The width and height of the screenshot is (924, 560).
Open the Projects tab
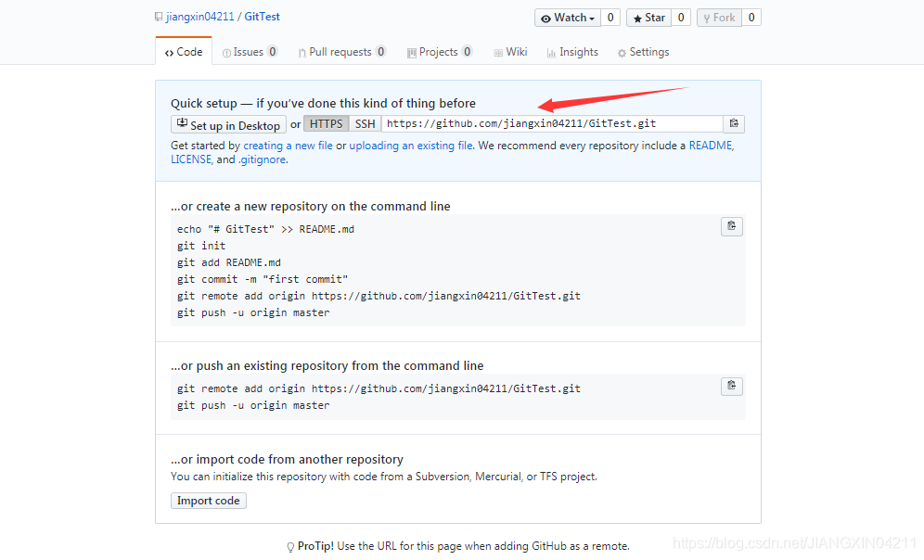click(440, 52)
